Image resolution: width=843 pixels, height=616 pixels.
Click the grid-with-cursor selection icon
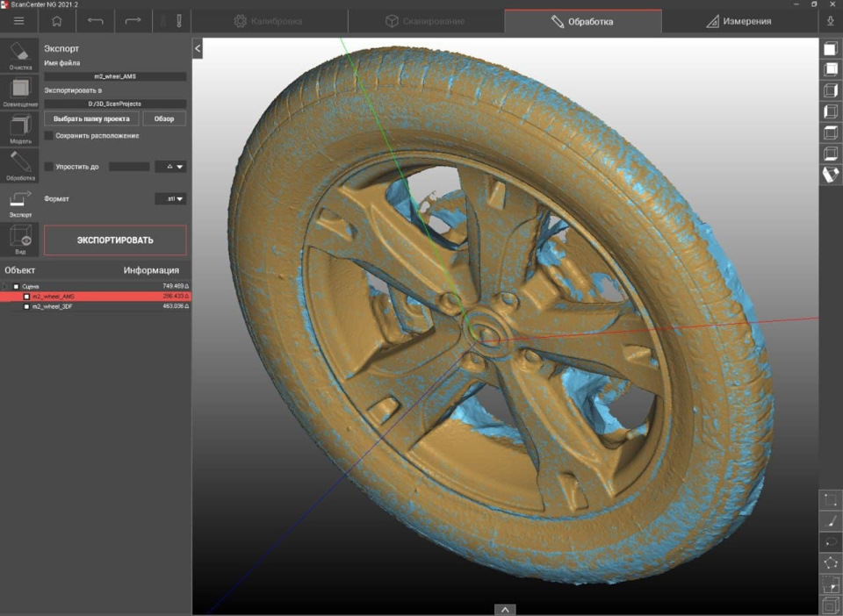pos(830,584)
